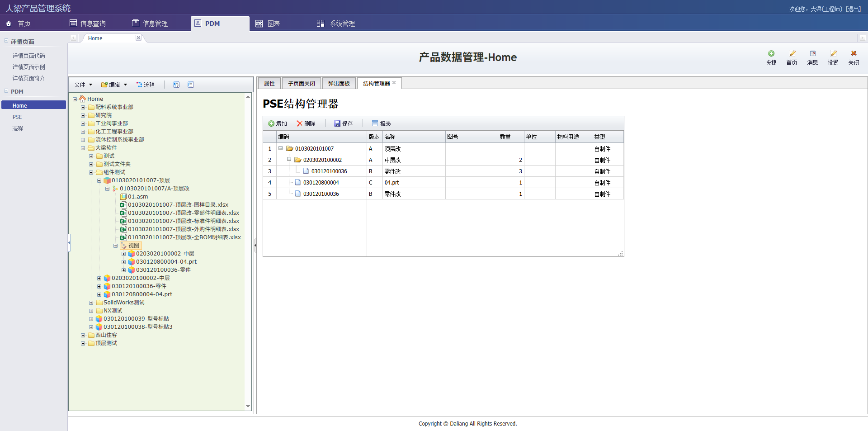Save the structure with 保存 button
This screenshot has height=431, width=868.
[343, 123]
